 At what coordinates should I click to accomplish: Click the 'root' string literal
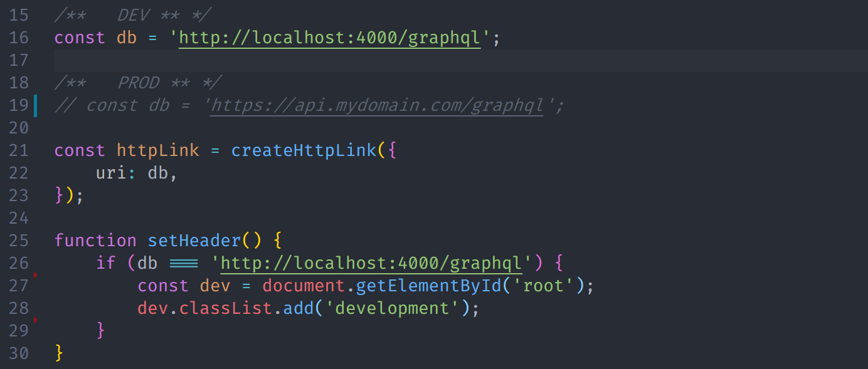(x=542, y=286)
